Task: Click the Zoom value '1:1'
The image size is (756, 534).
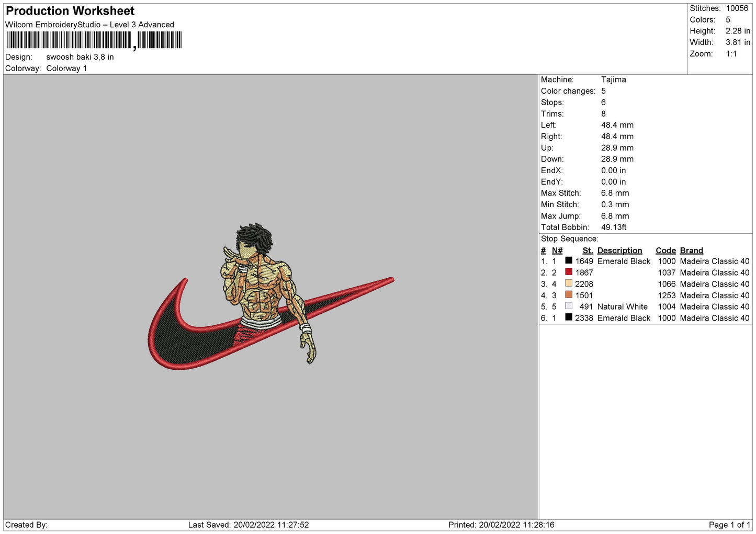Action: click(x=731, y=54)
